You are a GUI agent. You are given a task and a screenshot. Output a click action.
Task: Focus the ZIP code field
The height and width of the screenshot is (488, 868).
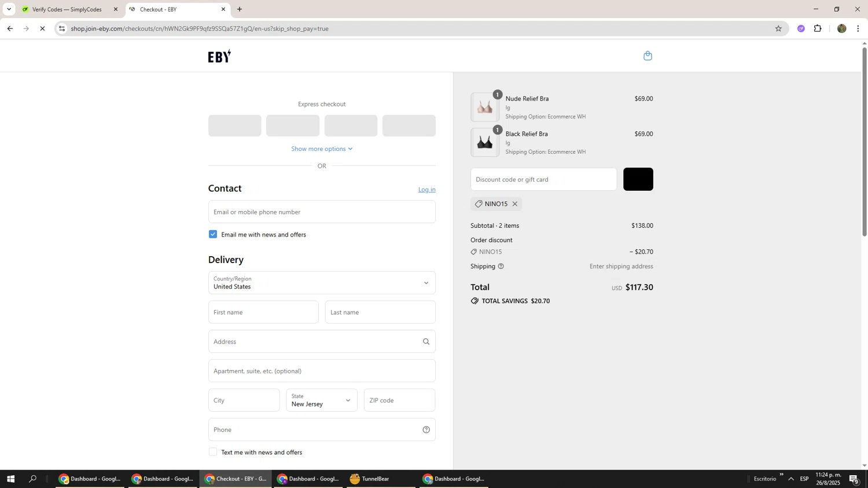[x=400, y=400]
